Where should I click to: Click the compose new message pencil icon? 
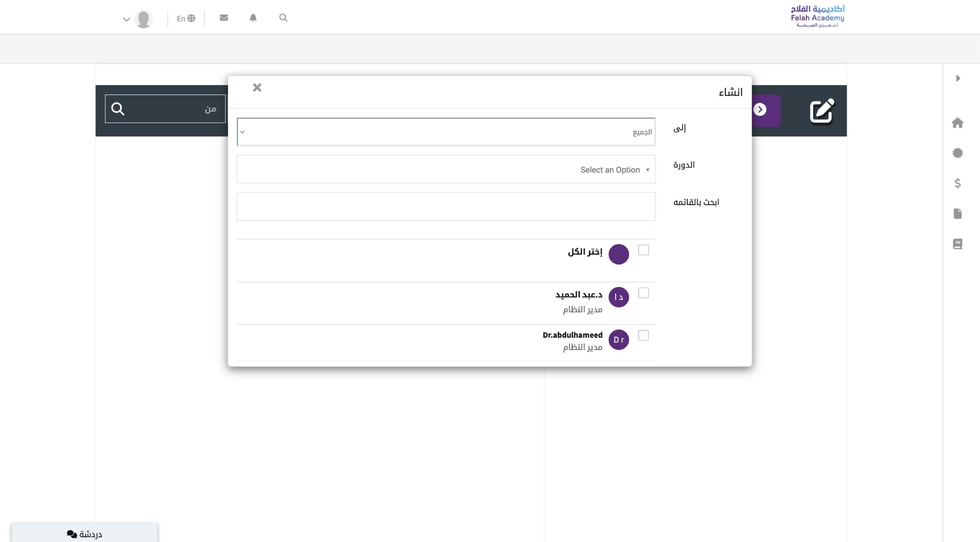(x=822, y=111)
